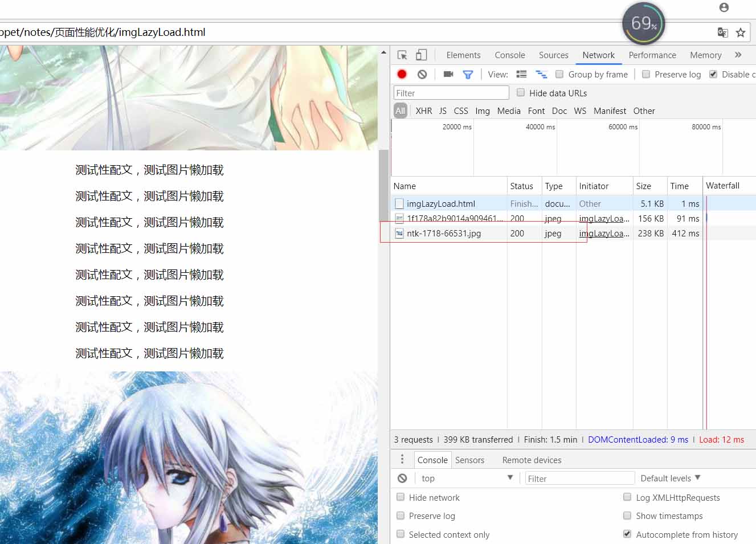The width and height of the screenshot is (756, 544).
Task: Sort requests by Size column header
Action: click(x=649, y=186)
